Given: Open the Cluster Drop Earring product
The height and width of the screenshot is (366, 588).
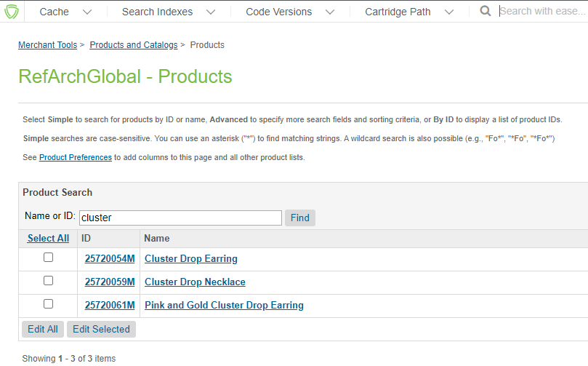Looking at the screenshot, I should [191, 258].
